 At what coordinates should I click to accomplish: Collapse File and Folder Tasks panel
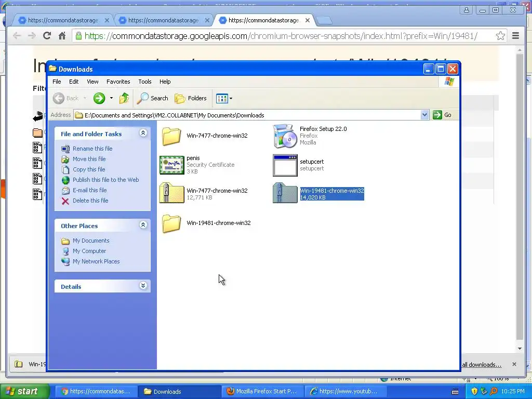[x=143, y=133]
